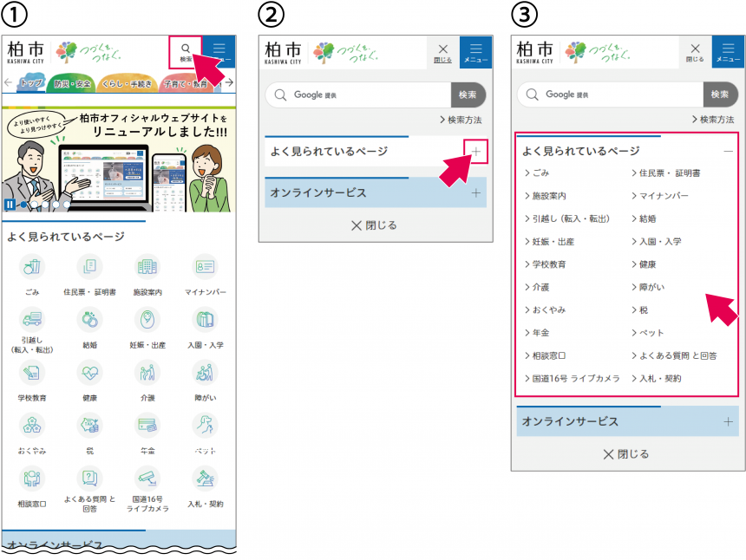Open the 引越し（転入・転出）link in screen 3

(567, 218)
